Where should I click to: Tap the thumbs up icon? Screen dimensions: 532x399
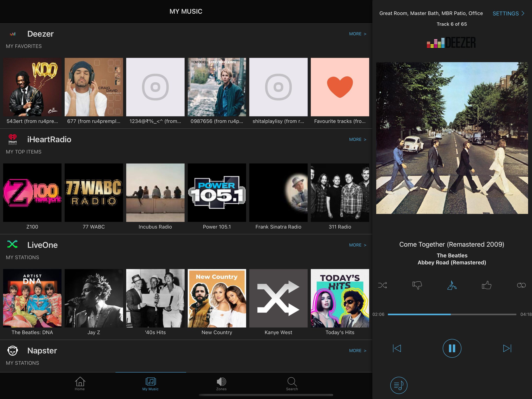pos(487,285)
